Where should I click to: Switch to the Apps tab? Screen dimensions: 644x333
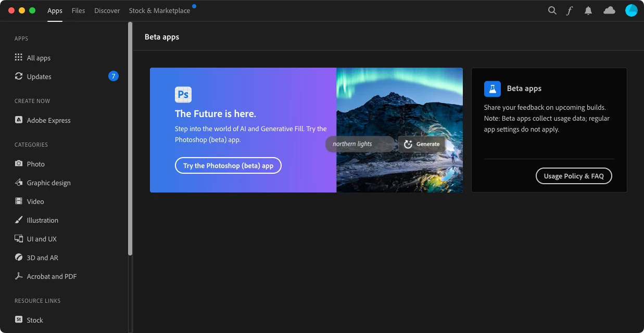coord(55,10)
